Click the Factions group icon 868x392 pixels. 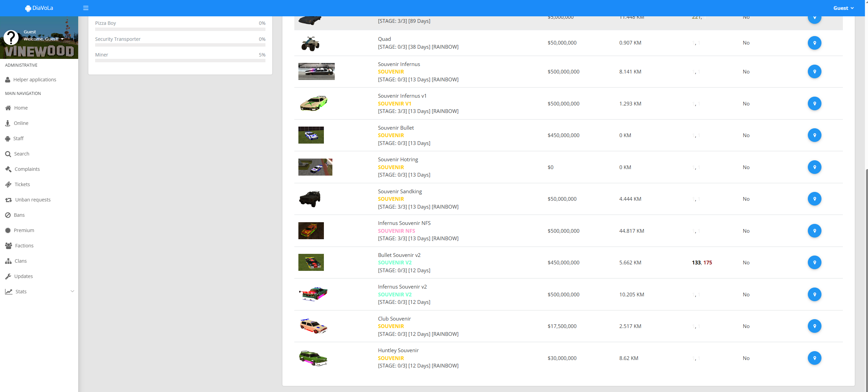(x=8, y=246)
